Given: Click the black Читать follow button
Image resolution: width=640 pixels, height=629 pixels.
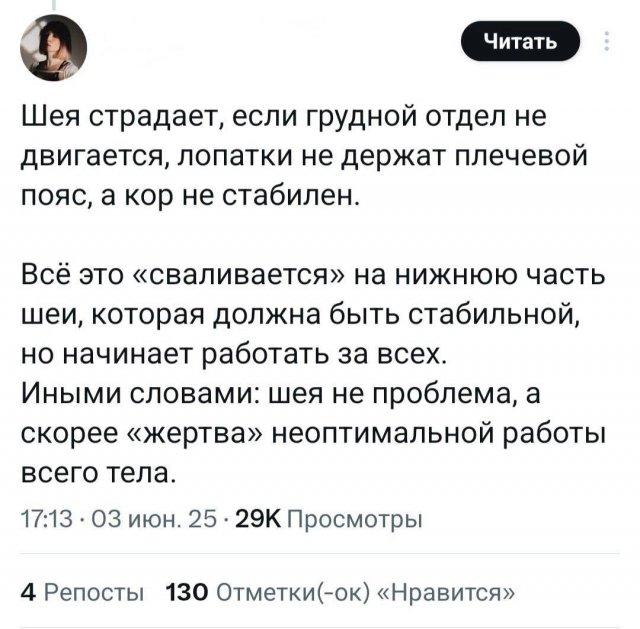Looking at the screenshot, I should (x=518, y=41).
